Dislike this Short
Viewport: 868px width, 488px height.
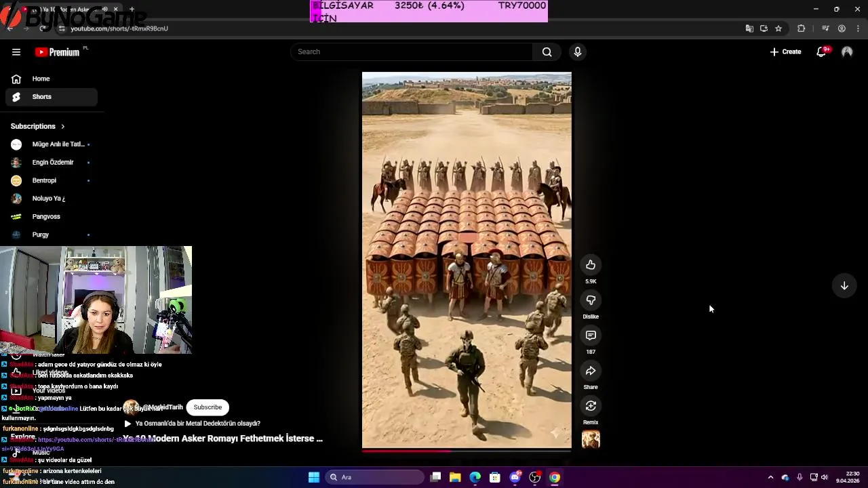pos(591,300)
